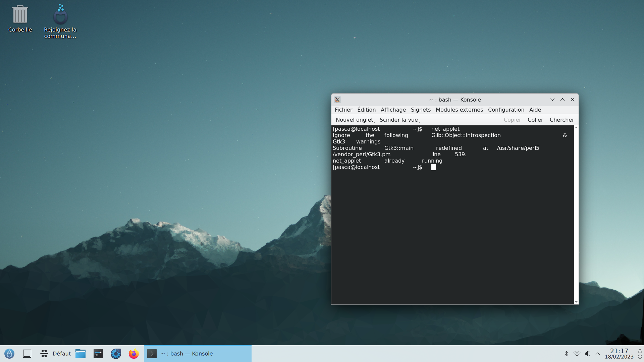Click the Konsole window title icon
The image size is (644, 362).
(337, 100)
